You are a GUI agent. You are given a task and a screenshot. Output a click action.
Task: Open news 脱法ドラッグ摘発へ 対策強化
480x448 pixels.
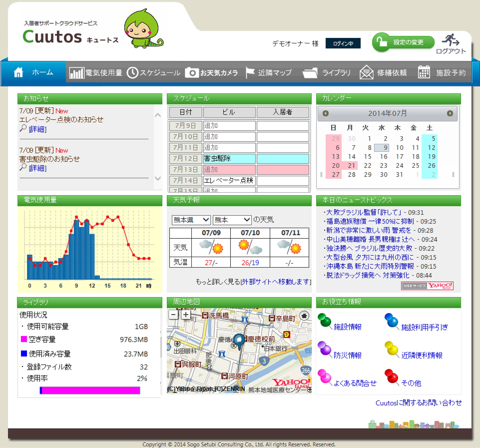368,275
